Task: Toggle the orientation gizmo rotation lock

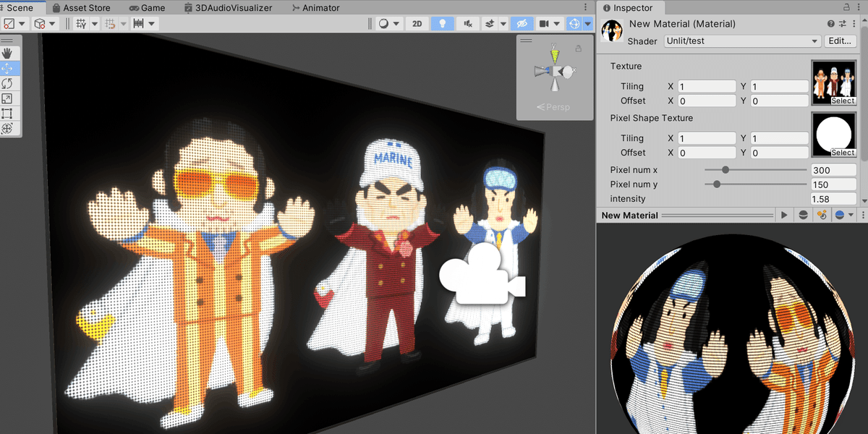Action: click(x=578, y=48)
